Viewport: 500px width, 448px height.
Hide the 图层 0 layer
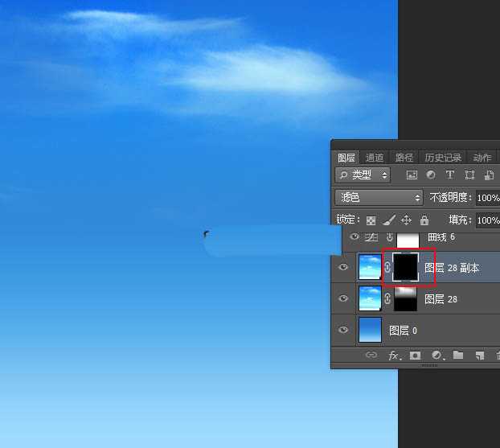[x=344, y=331]
